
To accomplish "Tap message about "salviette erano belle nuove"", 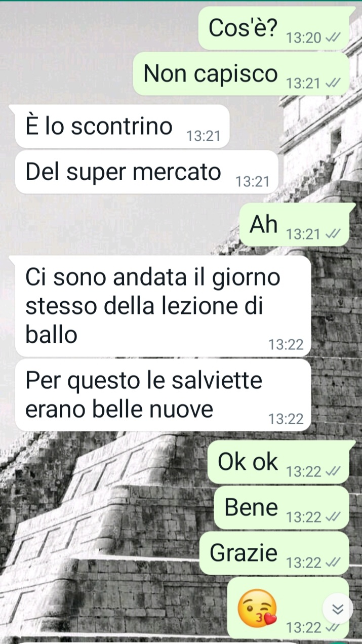I will 163,395.
